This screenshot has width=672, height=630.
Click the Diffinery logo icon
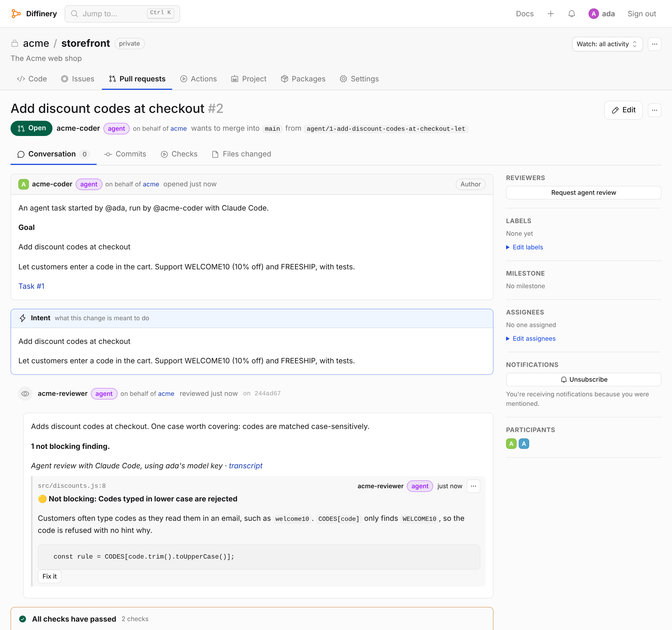(x=16, y=14)
